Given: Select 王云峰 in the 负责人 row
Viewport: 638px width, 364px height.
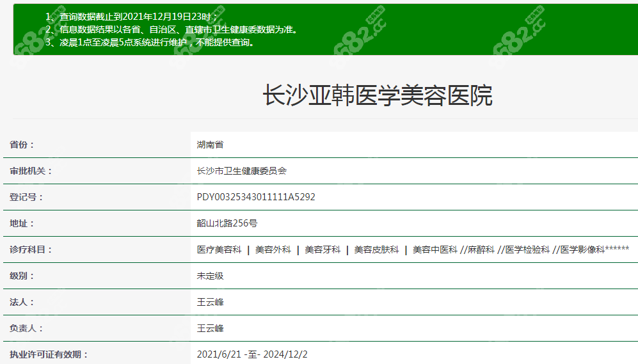Looking at the screenshot, I should click(x=210, y=328).
